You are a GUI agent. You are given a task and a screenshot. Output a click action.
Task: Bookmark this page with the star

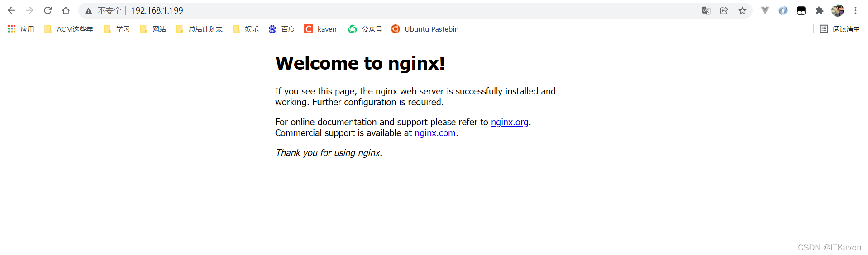pyautogui.click(x=742, y=10)
